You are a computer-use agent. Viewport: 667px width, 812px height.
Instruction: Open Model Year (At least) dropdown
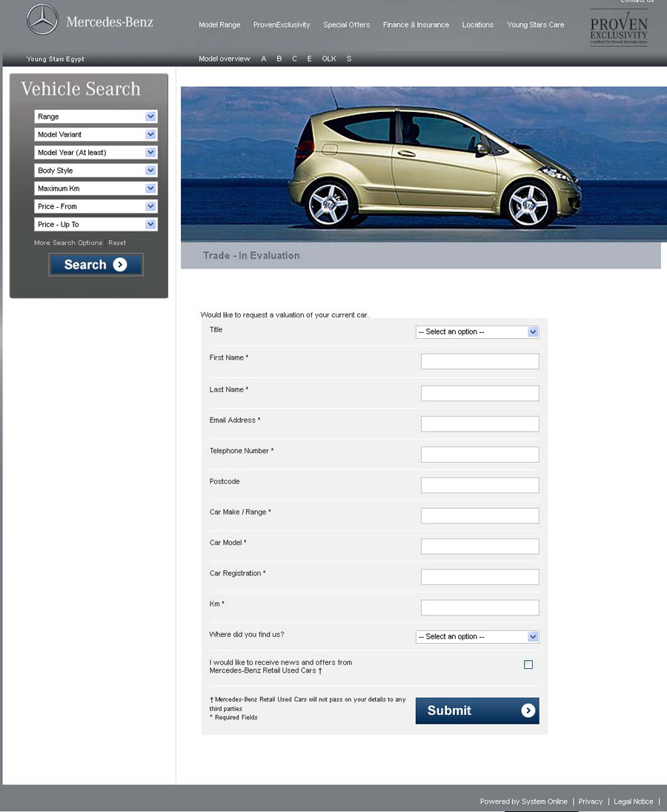tap(96, 152)
